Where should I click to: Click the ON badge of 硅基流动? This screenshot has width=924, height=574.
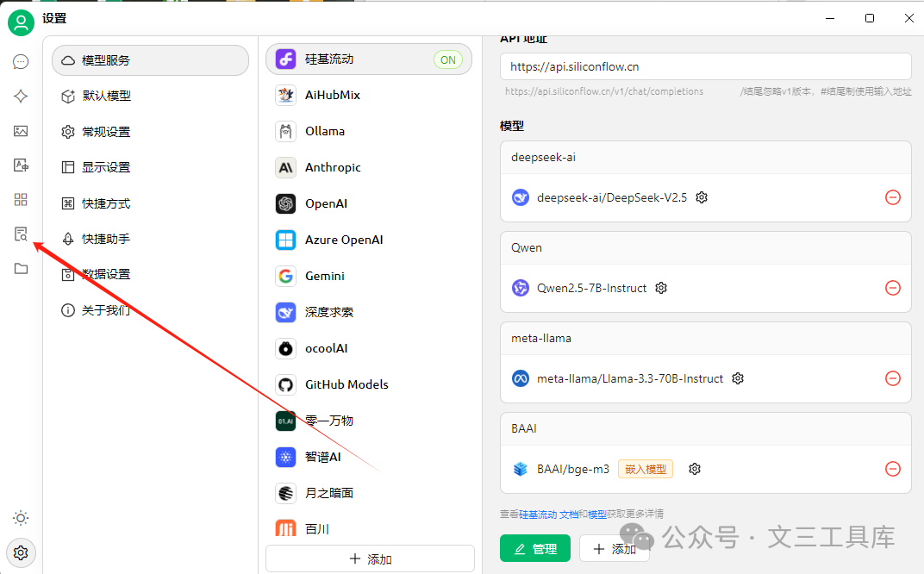click(448, 59)
